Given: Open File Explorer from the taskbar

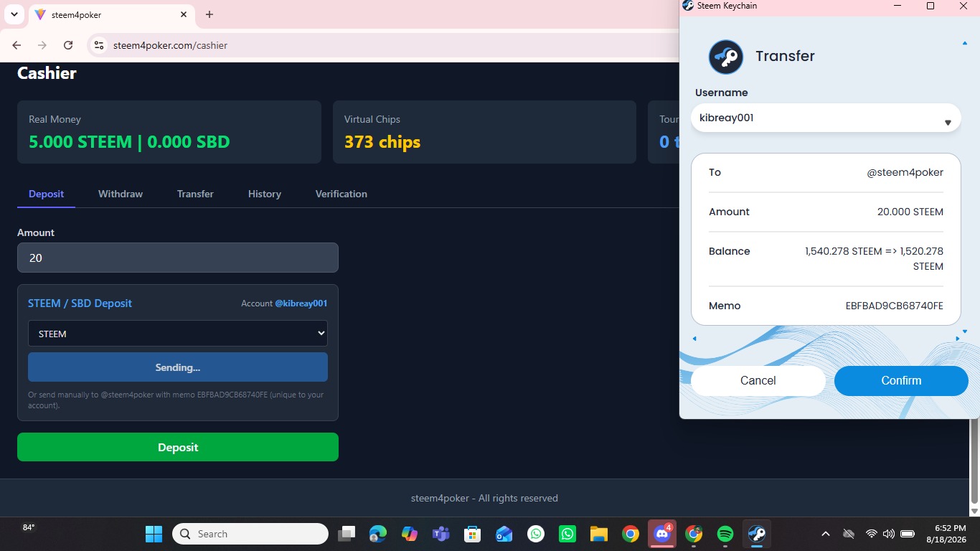Looking at the screenshot, I should click(x=598, y=534).
